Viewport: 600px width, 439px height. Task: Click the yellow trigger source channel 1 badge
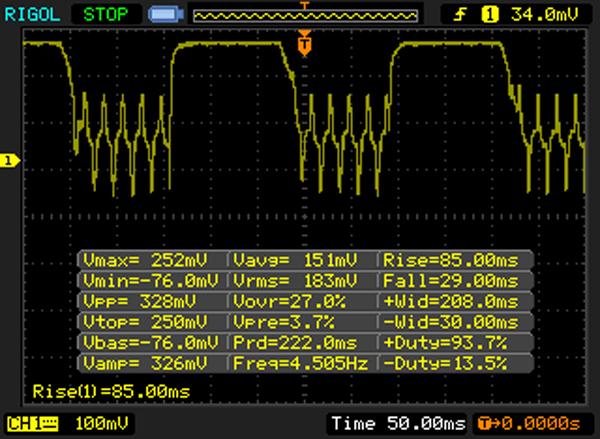[x=490, y=15]
